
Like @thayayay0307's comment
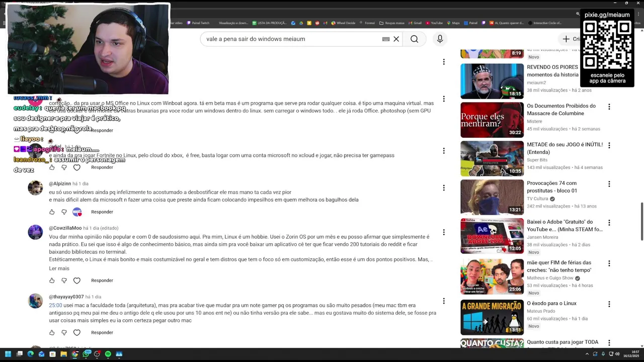pyautogui.click(x=52, y=333)
